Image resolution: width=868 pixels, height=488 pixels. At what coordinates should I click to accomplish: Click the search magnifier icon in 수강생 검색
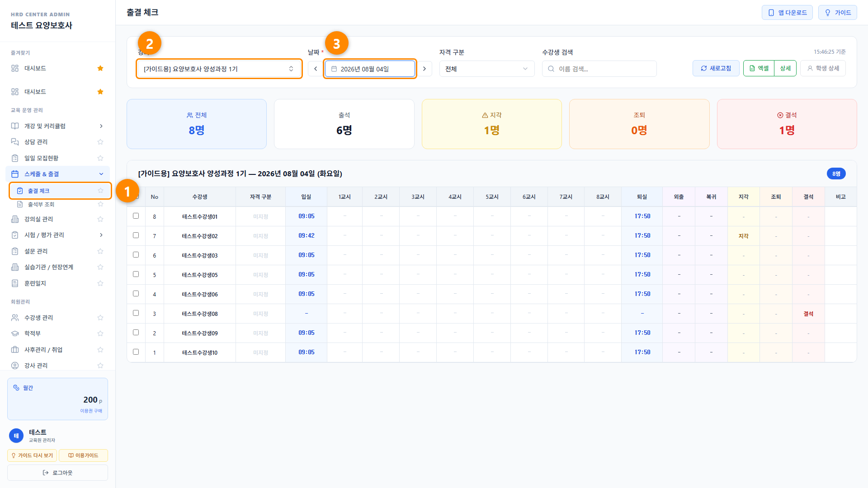[551, 69]
